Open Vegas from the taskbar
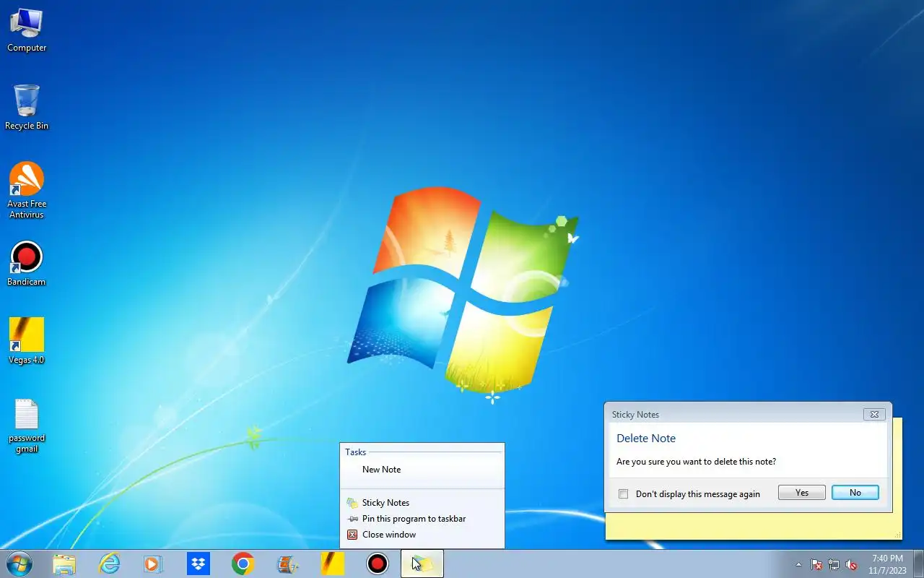Viewport: 924px width, 578px height. pyautogui.click(x=332, y=564)
